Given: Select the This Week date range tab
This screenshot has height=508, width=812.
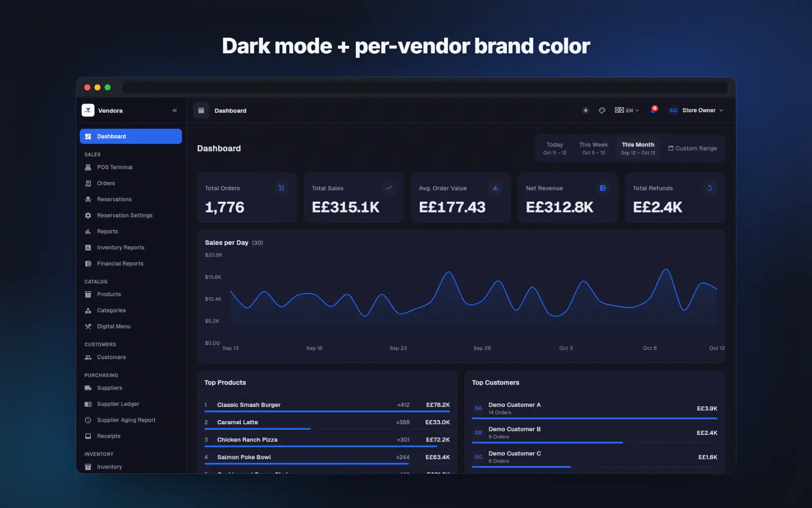Looking at the screenshot, I should [593, 148].
